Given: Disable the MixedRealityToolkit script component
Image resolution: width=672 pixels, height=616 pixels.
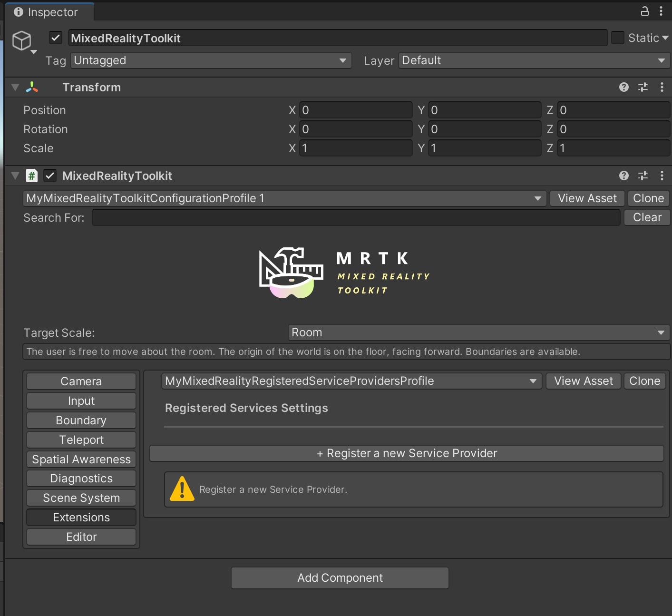Looking at the screenshot, I should pyautogui.click(x=50, y=176).
